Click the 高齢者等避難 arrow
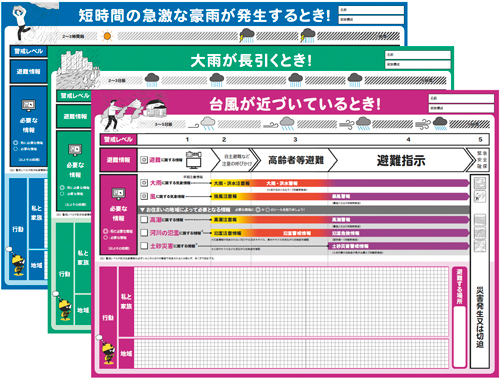500x379 pixels. 296,160
